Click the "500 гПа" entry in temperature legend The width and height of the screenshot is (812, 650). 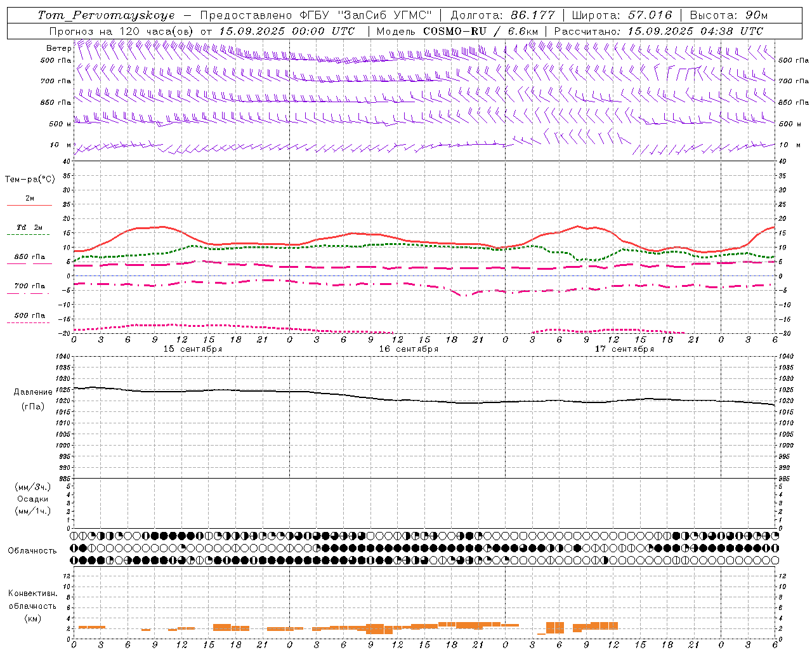[x=30, y=315]
